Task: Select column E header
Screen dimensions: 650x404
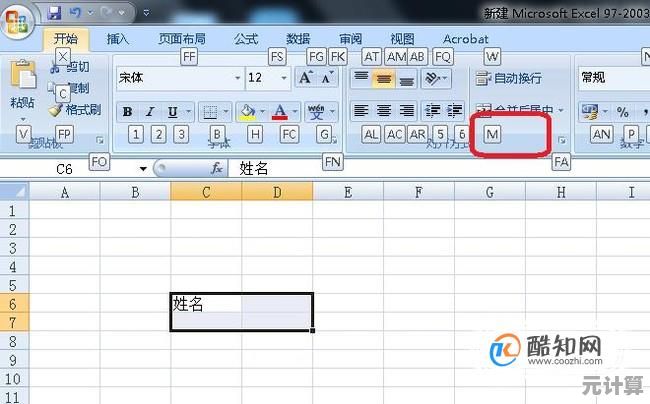Action: [348, 192]
